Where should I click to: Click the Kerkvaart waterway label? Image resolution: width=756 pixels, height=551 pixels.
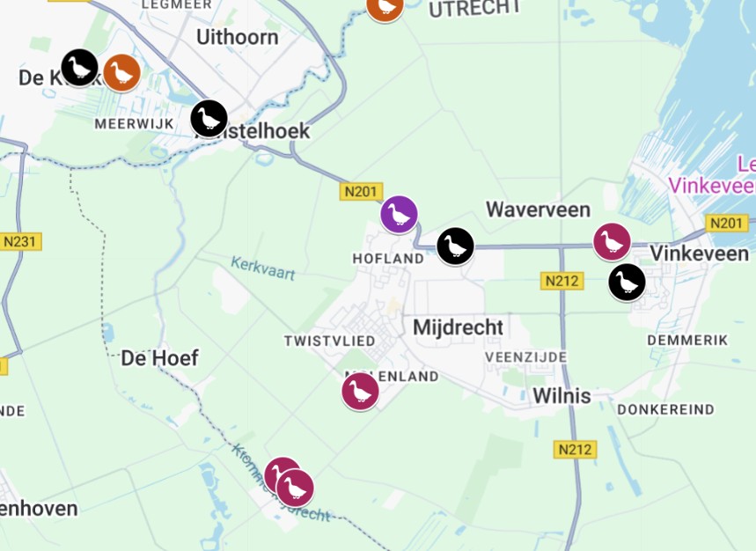[263, 268]
